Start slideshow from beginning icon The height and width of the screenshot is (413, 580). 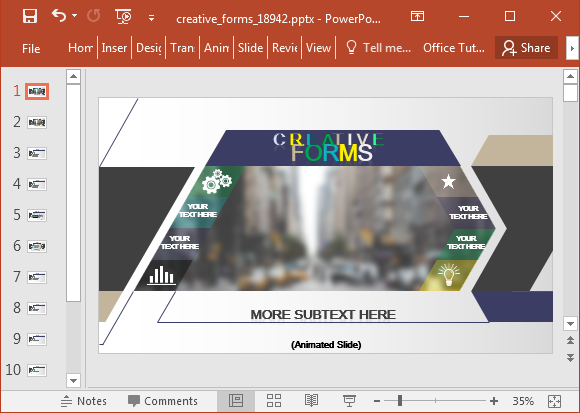(123, 17)
